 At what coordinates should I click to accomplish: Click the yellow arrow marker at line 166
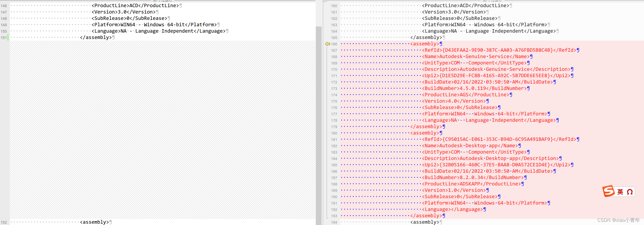[x=327, y=44]
